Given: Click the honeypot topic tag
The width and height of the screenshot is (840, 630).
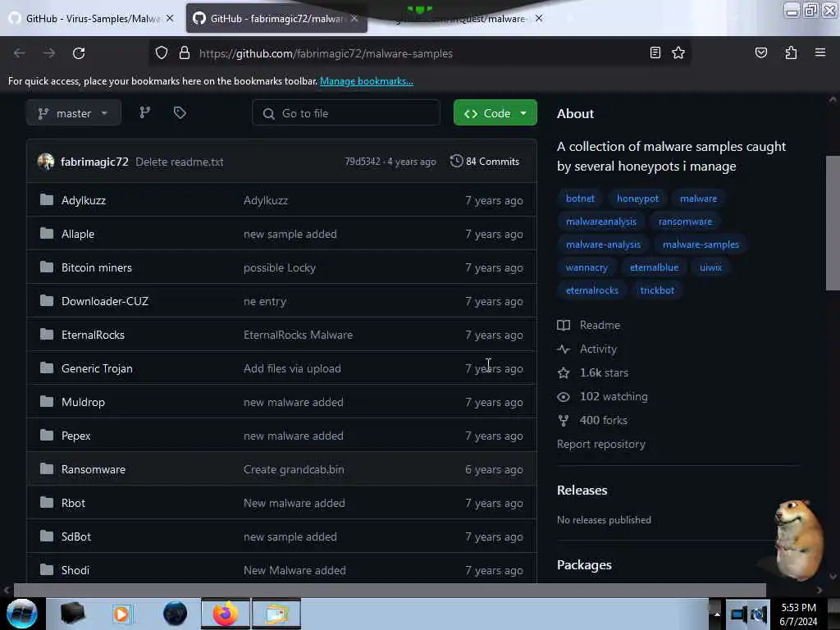Looking at the screenshot, I should (637, 199).
